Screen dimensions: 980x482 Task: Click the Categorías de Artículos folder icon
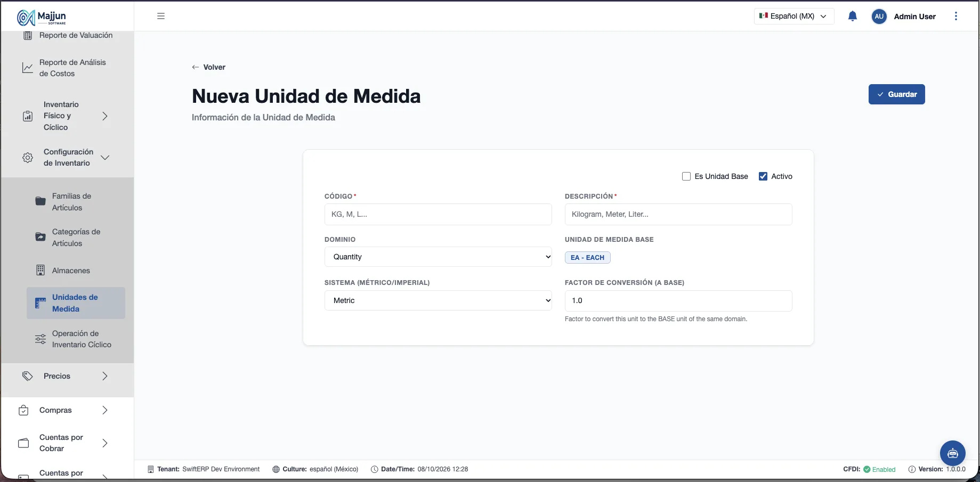41,237
